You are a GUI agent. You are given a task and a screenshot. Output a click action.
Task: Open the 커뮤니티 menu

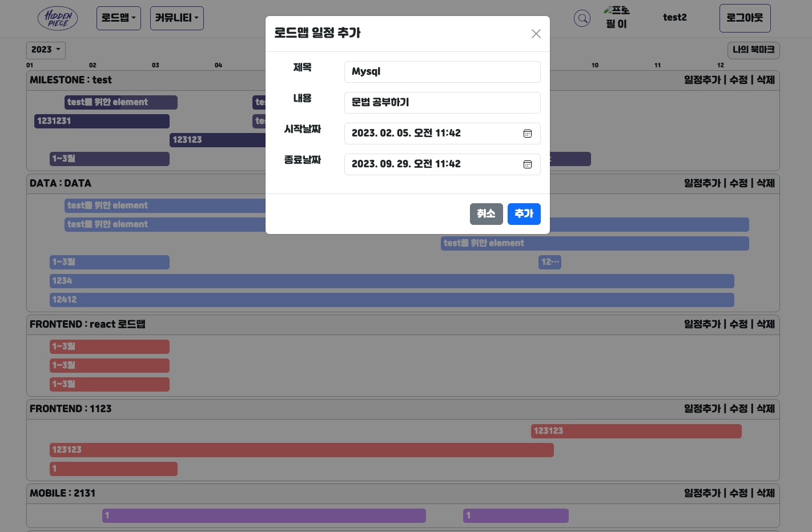(174, 18)
